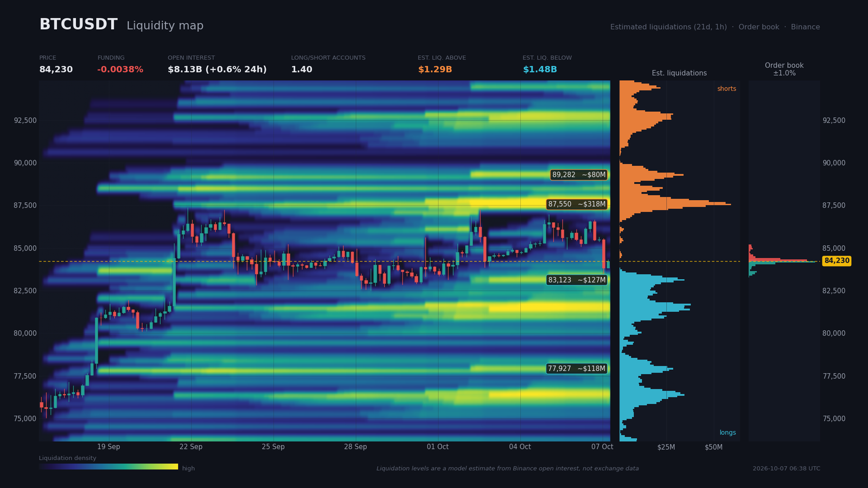868x488 pixels.
Task: Click the Order book ±1.0% panel title
Action: 784,69
